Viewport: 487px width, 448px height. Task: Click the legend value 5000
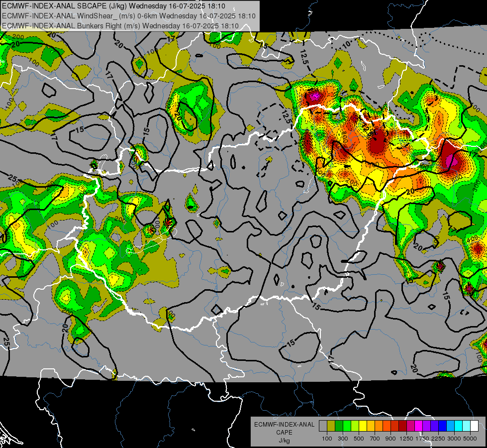470,439
